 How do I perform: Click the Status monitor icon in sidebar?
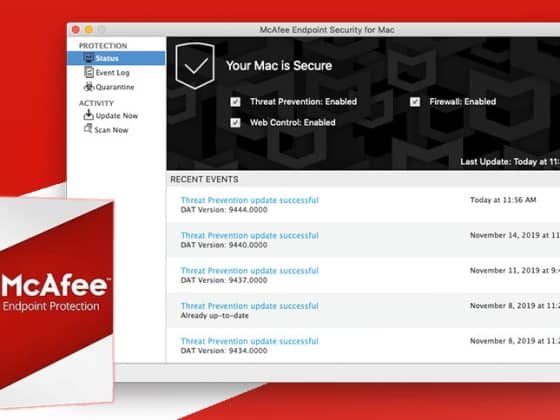(89, 58)
